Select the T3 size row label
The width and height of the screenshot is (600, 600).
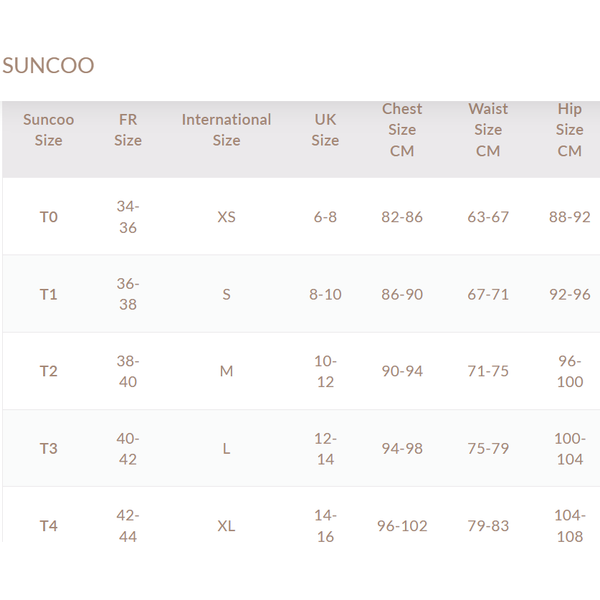49,448
